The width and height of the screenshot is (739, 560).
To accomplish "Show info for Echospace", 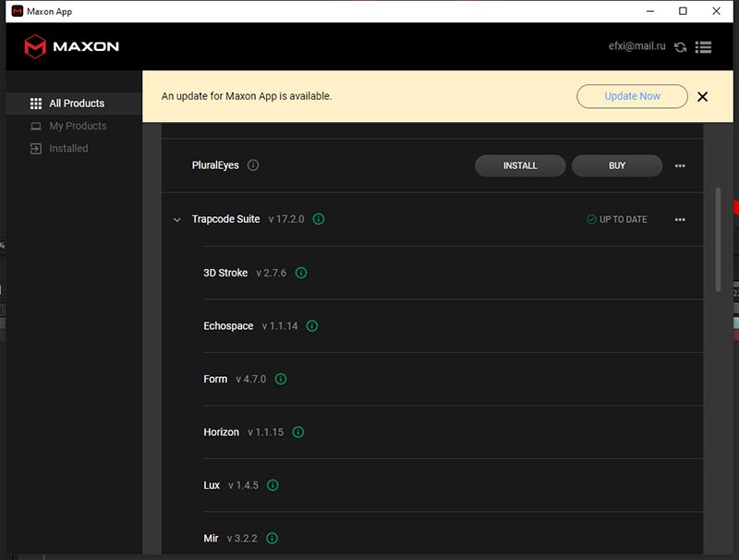I will 312,325.
